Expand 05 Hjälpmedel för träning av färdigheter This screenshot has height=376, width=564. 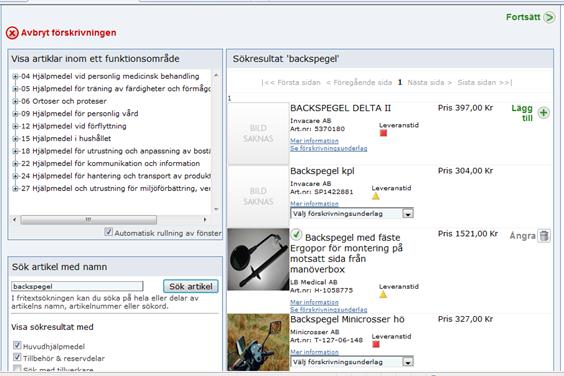tap(15, 89)
